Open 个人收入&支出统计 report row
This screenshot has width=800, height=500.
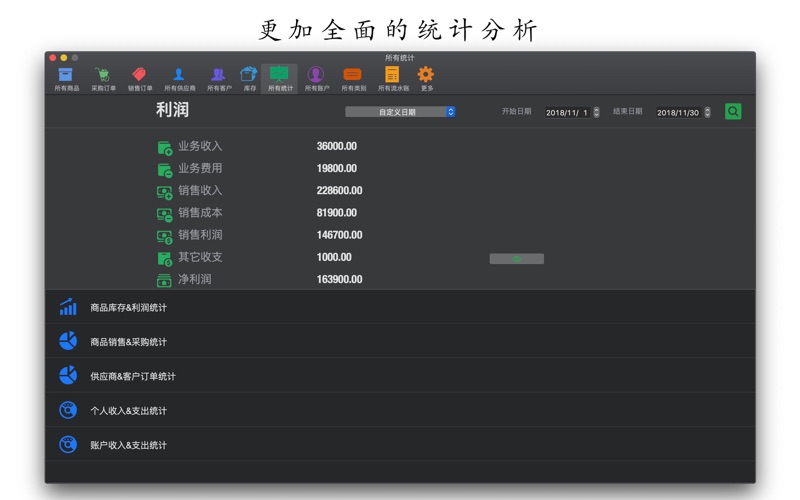(x=400, y=411)
